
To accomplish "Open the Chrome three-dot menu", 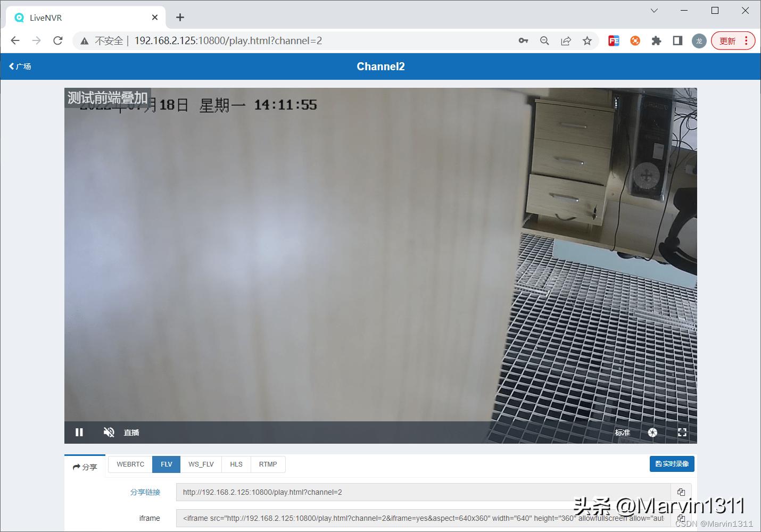I will click(746, 40).
